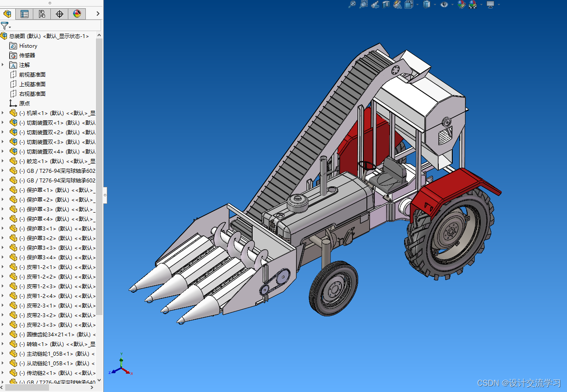
Task: Select the 前视基准面 plane icon
Action: [13, 74]
